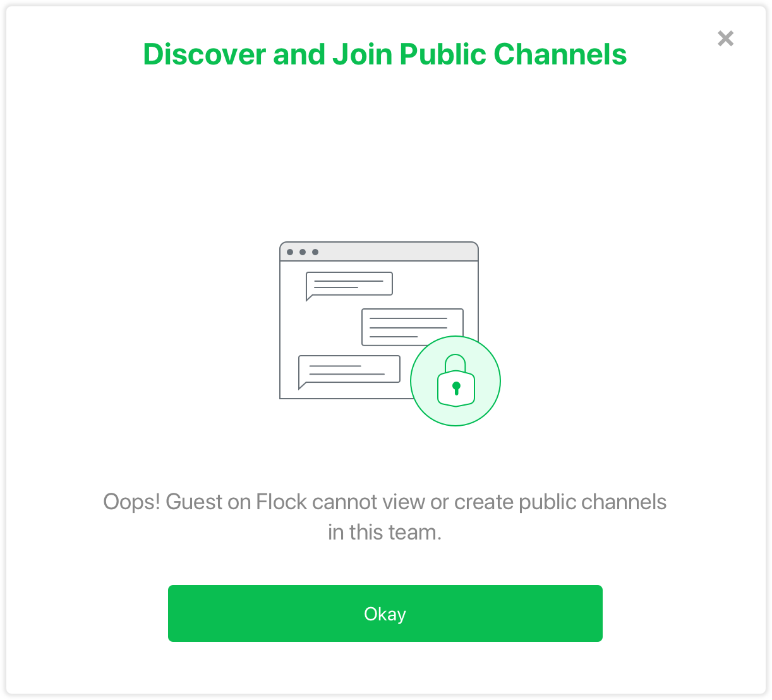Click the middle dot in the illustrated window bar
This screenshot has height=700, width=772.
click(x=303, y=252)
